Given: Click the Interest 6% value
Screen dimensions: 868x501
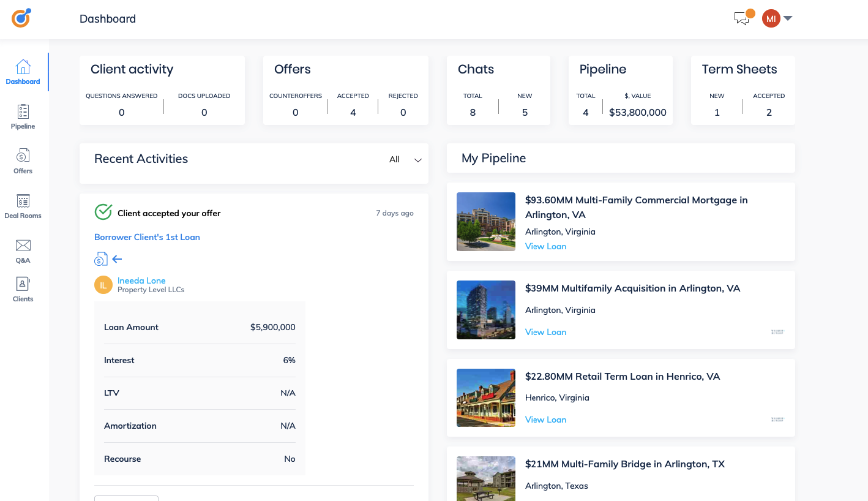Looking at the screenshot, I should pos(290,360).
